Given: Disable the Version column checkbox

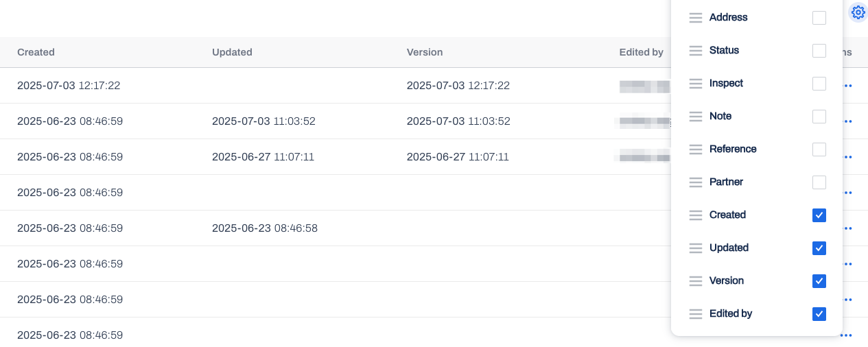Looking at the screenshot, I should [x=819, y=281].
